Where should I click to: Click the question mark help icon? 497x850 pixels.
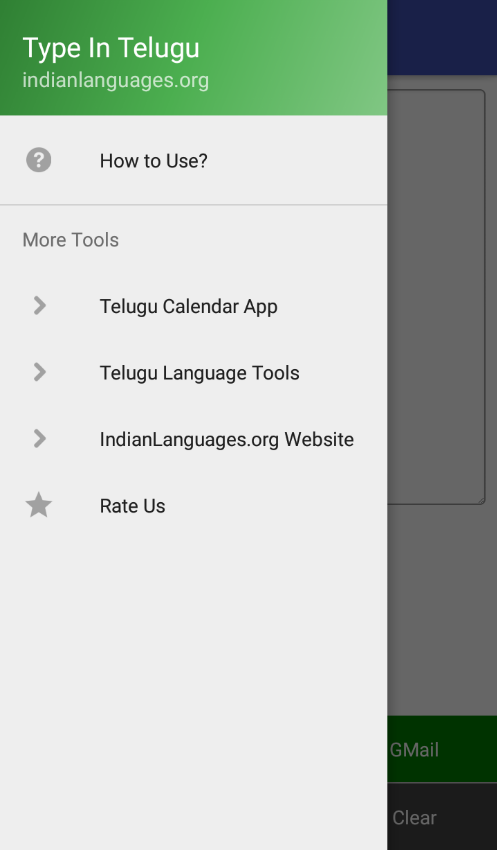pos(38,160)
